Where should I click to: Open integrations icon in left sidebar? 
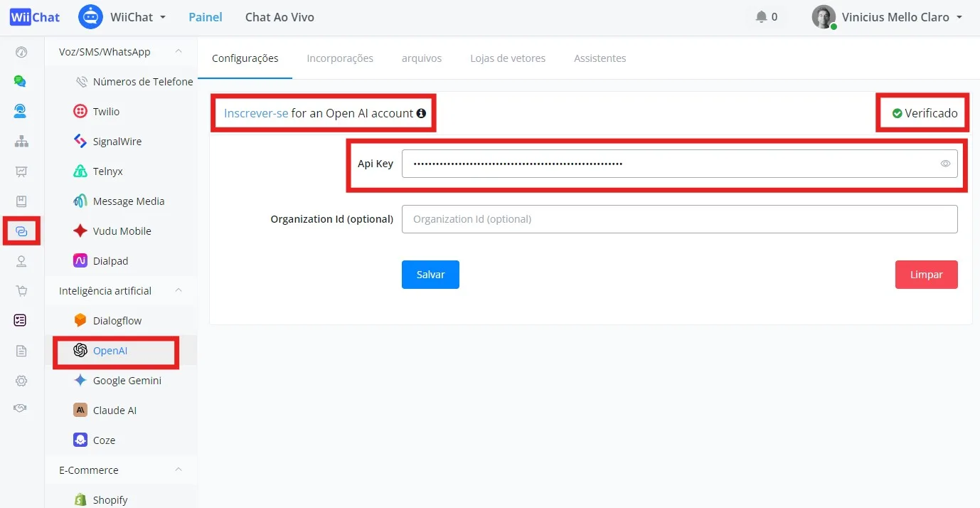click(x=21, y=231)
